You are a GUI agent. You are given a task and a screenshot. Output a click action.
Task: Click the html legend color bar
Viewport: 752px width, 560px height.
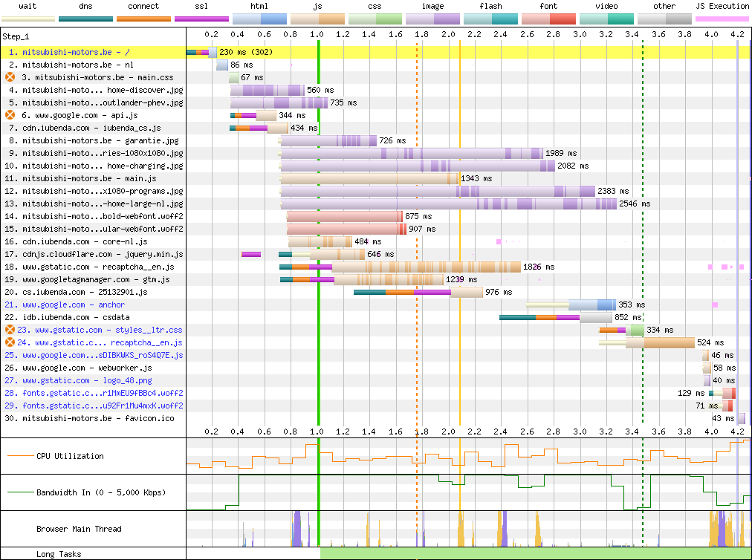click(259, 19)
